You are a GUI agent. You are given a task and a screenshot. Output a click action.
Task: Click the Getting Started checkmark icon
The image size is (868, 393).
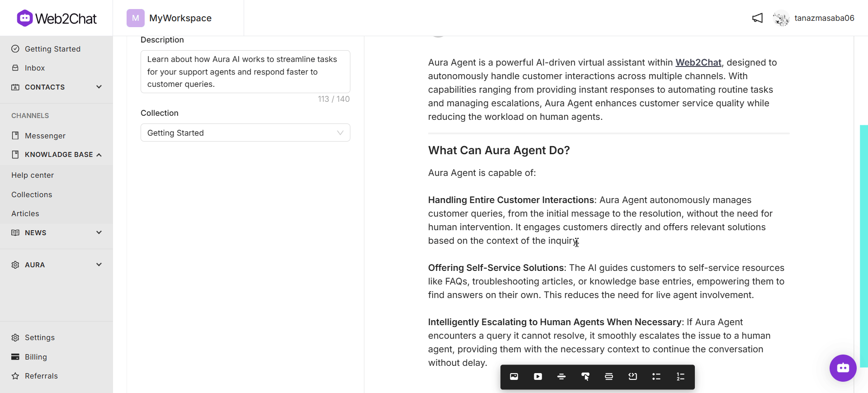tap(15, 49)
